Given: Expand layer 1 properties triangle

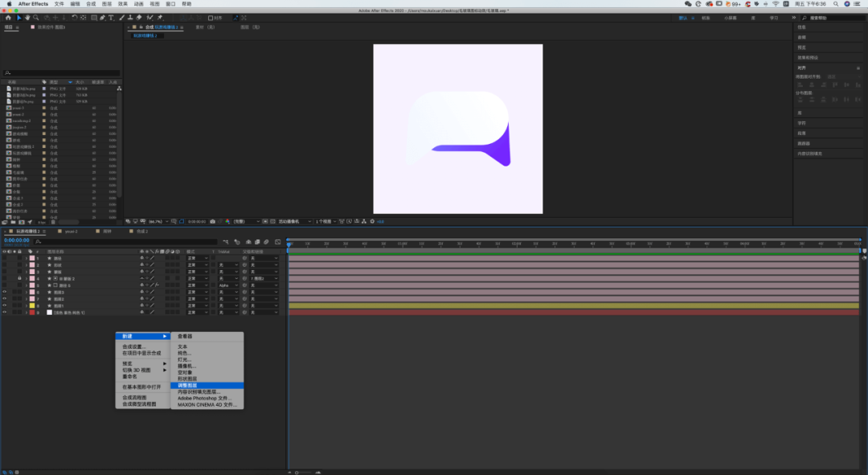Looking at the screenshot, I should 26,259.
